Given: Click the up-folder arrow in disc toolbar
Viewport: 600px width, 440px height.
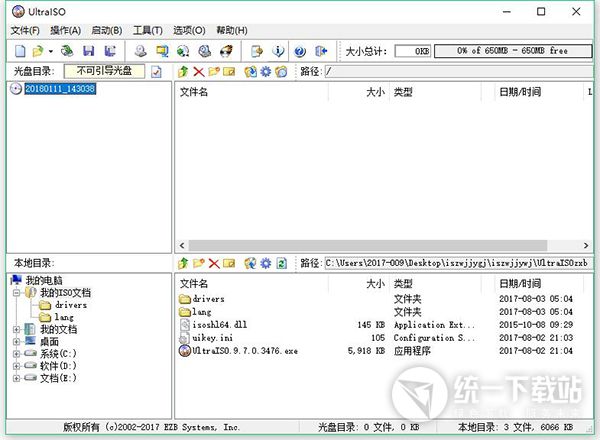Looking at the screenshot, I should 182,72.
